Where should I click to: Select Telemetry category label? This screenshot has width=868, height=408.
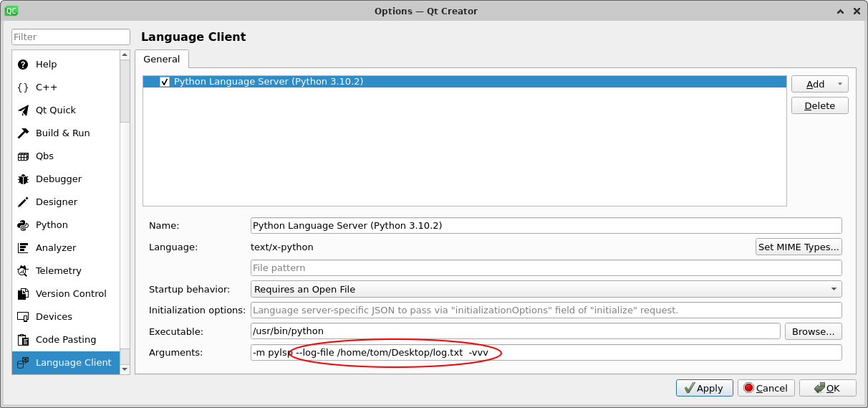(59, 271)
